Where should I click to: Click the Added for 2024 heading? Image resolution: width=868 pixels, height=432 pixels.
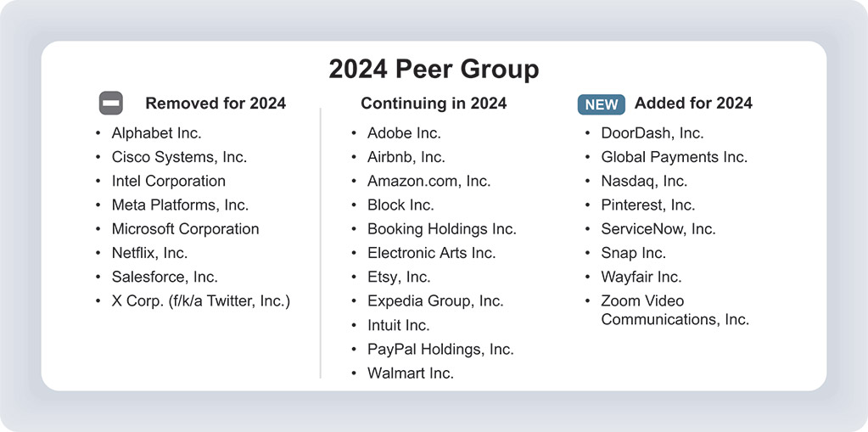tap(693, 104)
